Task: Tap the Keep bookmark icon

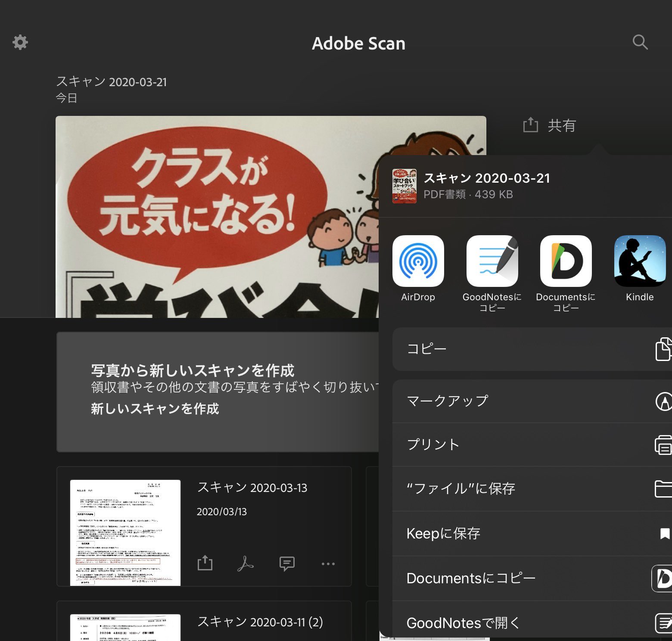Action: 665,534
